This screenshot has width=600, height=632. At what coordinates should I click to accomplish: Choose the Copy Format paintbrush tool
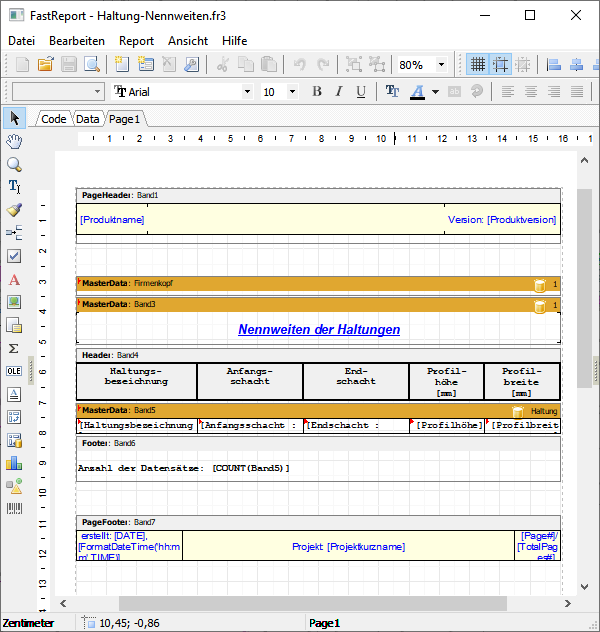point(14,210)
